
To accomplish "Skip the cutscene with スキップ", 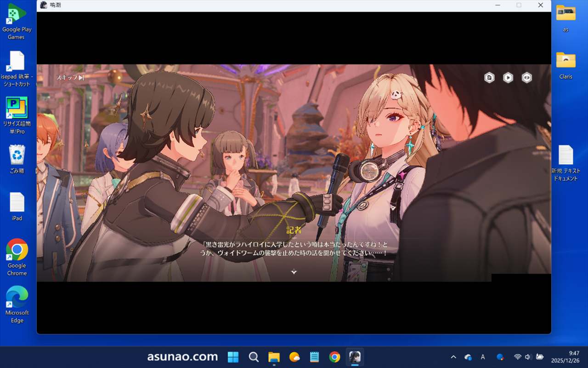I will click(x=70, y=78).
